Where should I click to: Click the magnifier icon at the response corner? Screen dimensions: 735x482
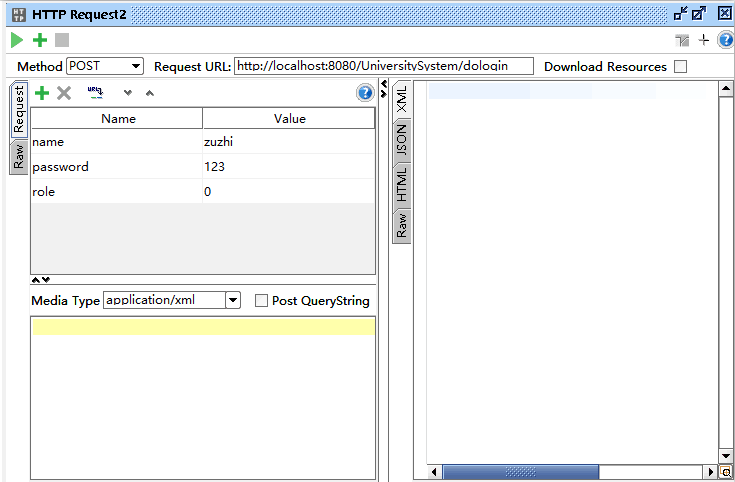(x=726, y=472)
